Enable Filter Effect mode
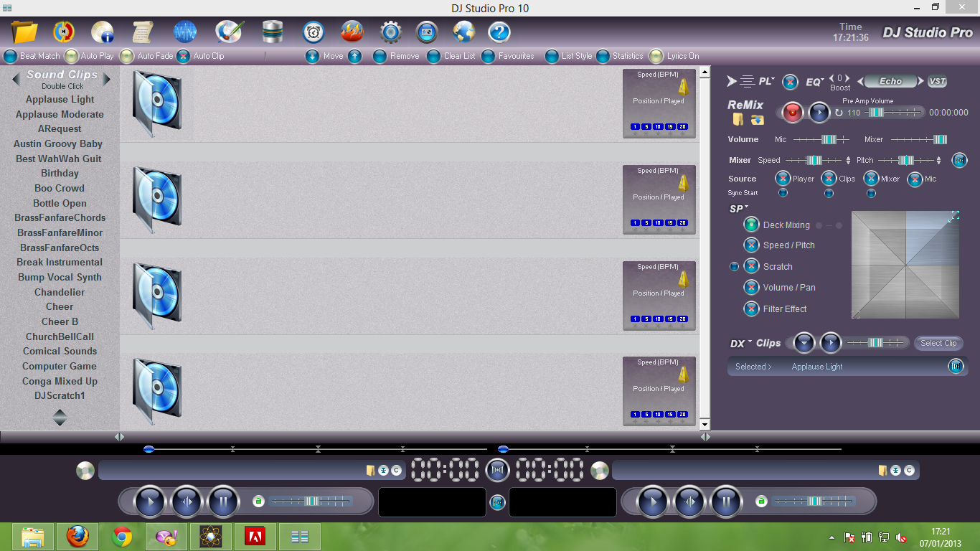This screenshot has height=551, width=980. click(x=751, y=309)
